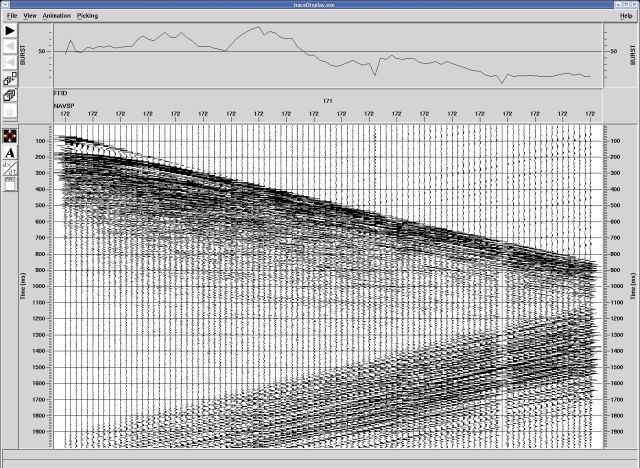The image size is (640, 468).
Task: Open the File menu
Action: [x=12, y=16]
